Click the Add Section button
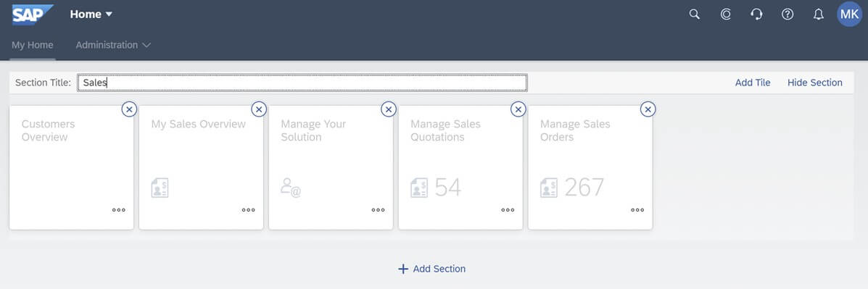This screenshot has width=868, height=289. point(431,269)
